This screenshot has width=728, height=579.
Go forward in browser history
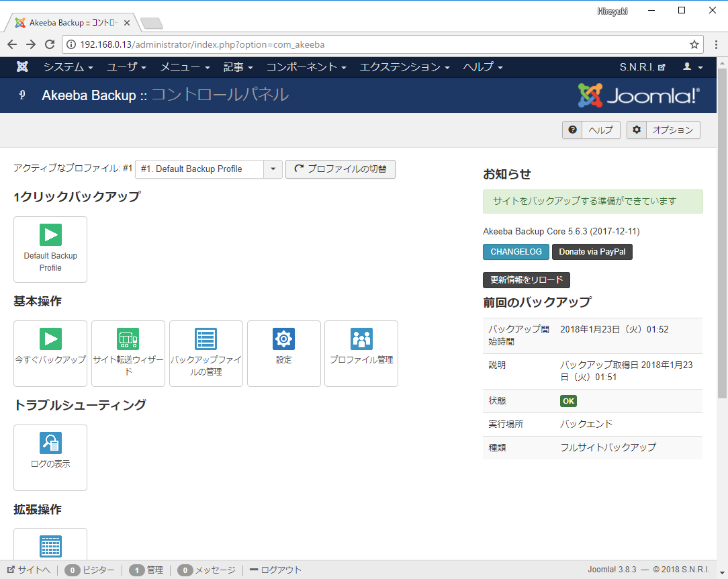click(31, 44)
